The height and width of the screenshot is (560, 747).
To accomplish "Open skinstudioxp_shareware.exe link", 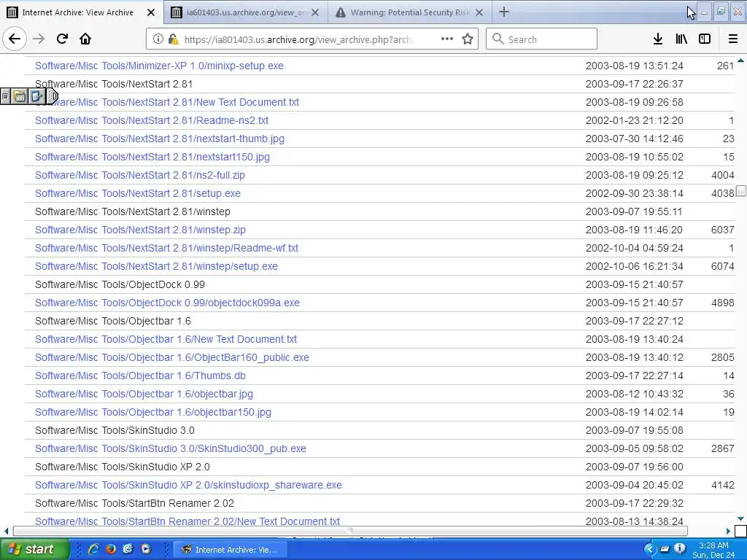I will (x=188, y=485).
